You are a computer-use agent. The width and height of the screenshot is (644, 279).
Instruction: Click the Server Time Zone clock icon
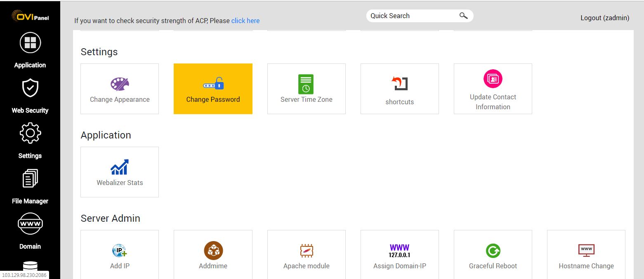[x=306, y=84]
